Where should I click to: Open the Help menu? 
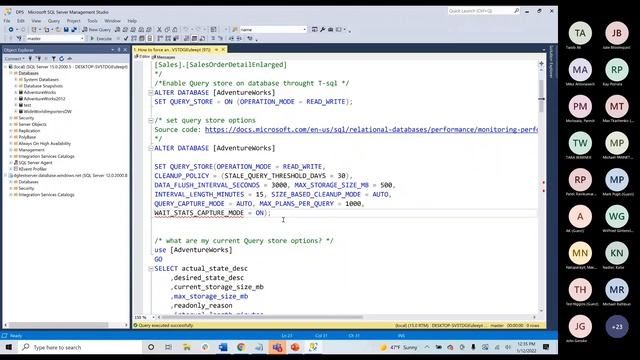(132, 21)
